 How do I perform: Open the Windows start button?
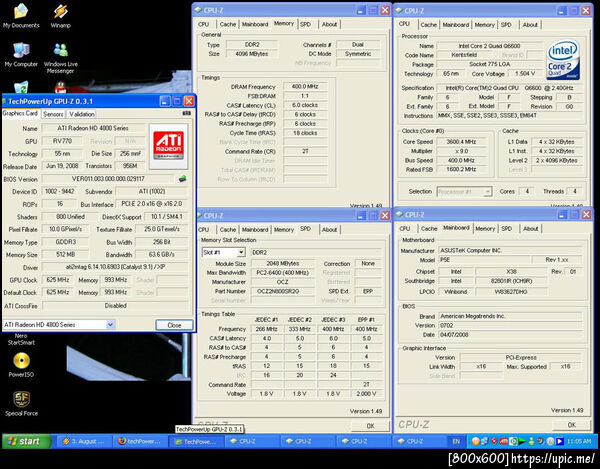(x=27, y=441)
